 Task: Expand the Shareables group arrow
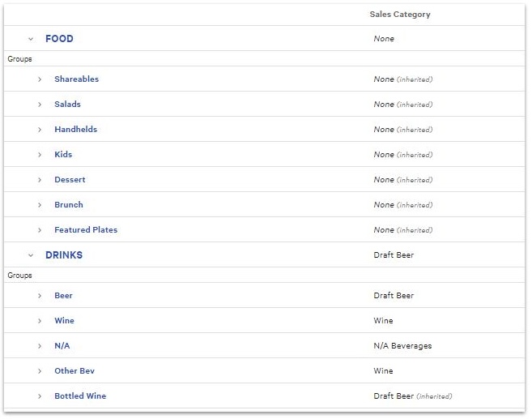40,79
